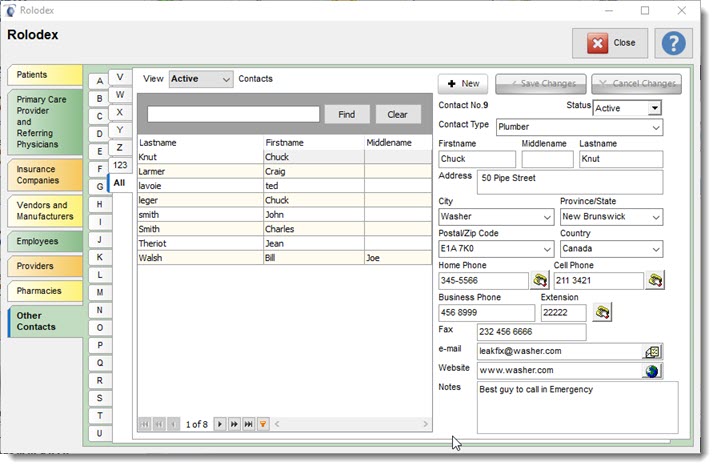Viewport: 716px width, 469px height.
Task: Select letter K index tab
Action: (100, 258)
